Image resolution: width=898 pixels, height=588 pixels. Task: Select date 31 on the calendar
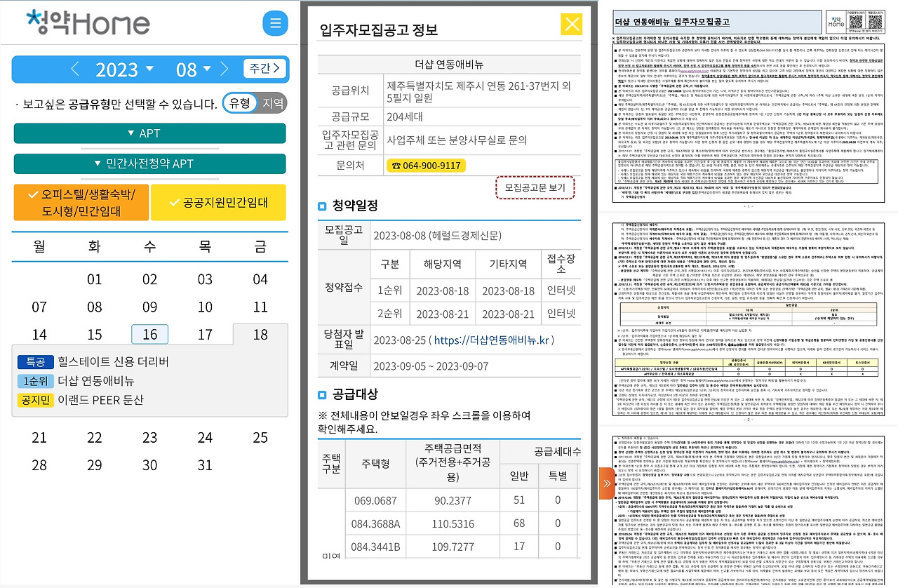(205, 465)
